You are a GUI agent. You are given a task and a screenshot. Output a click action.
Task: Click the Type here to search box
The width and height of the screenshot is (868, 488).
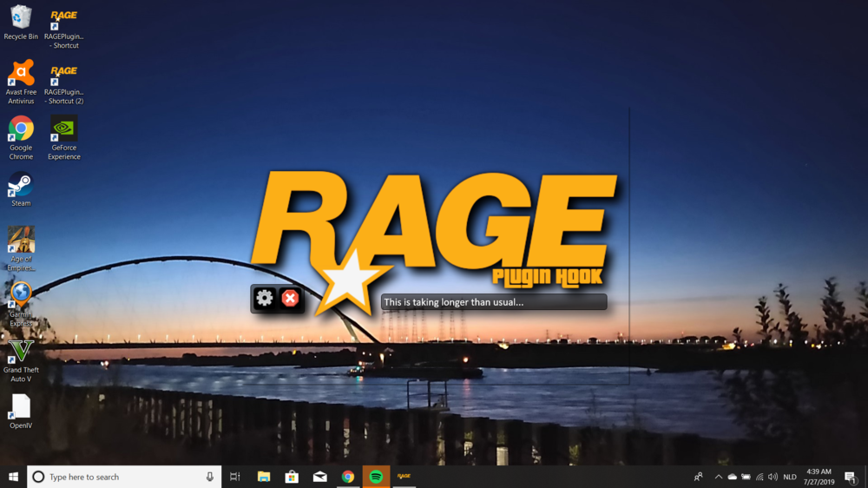(124, 477)
